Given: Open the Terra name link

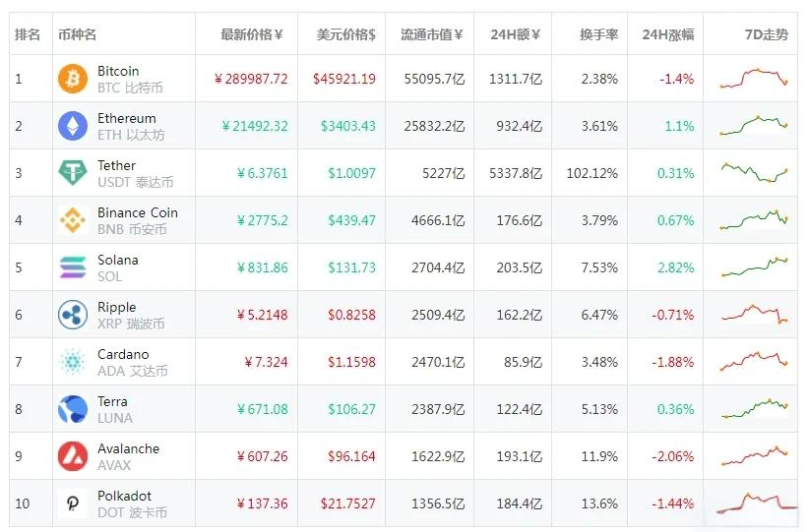Looking at the screenshot, I should pos(112,401).
